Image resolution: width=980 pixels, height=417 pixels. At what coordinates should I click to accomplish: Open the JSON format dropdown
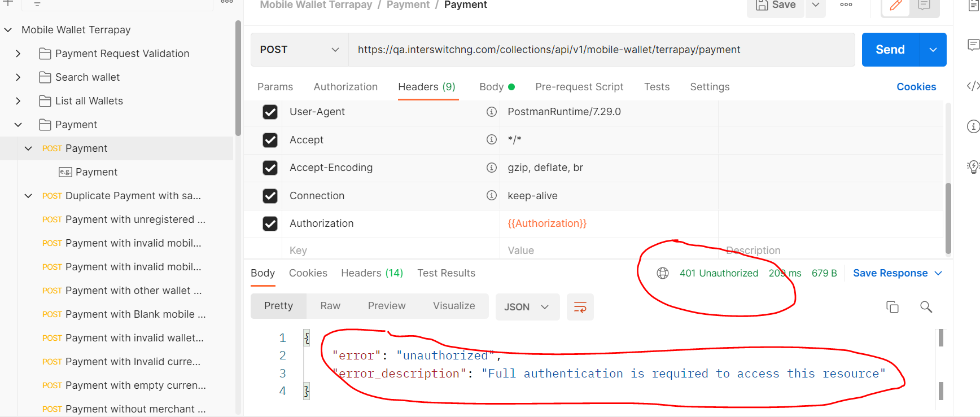tap(527, 307)
